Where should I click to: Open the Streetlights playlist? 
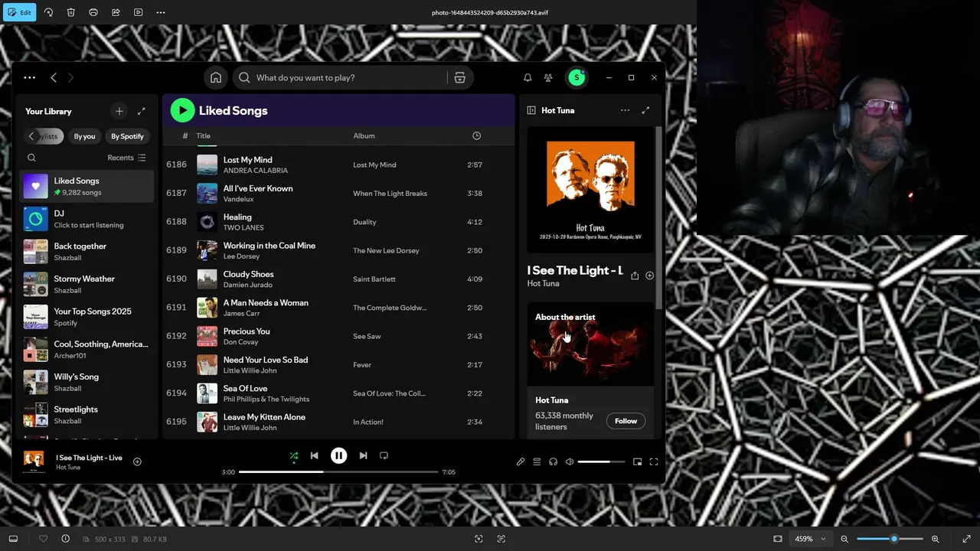pos(87,415)
